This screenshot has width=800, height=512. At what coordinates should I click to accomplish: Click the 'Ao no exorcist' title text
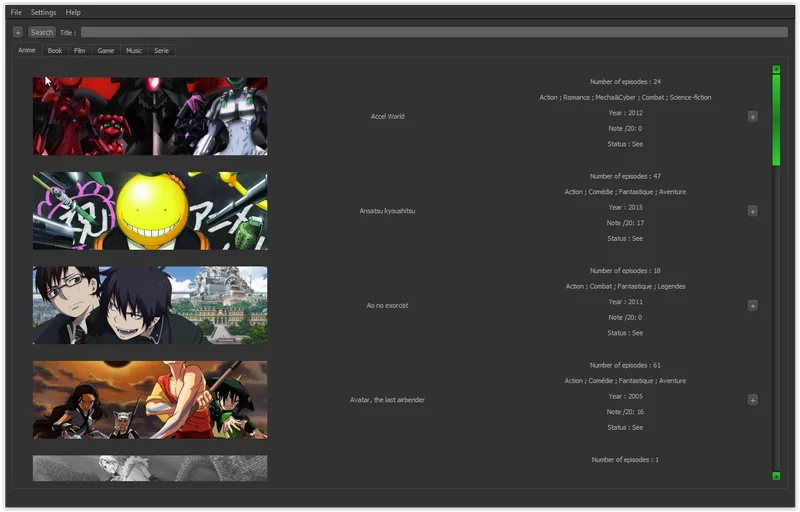coord(387,305)
